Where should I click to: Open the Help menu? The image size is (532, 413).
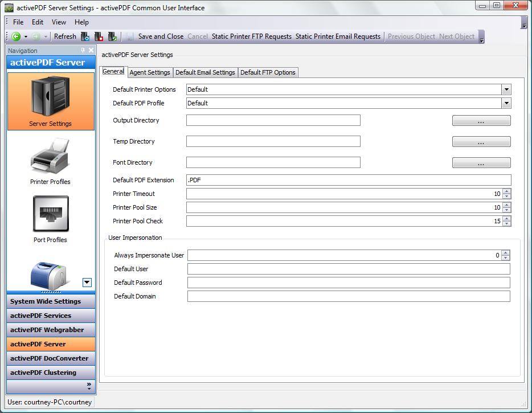click(x=81, y=22)
